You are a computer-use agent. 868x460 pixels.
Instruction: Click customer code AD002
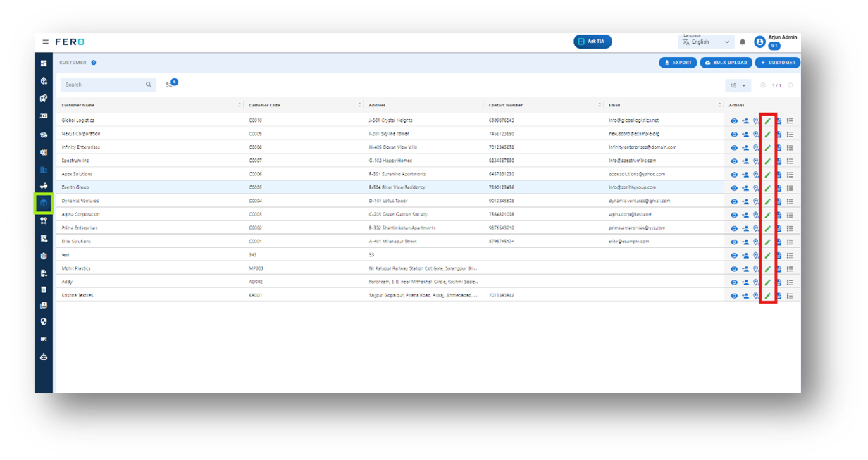point(256,282)
